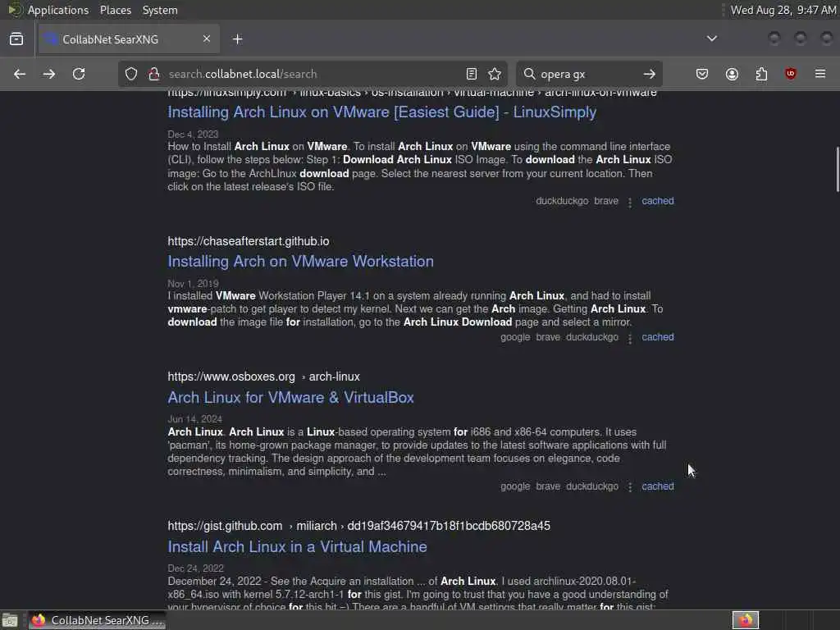Go back to the previous page
The width and height of the screenshot is (840, 630).
20,74
